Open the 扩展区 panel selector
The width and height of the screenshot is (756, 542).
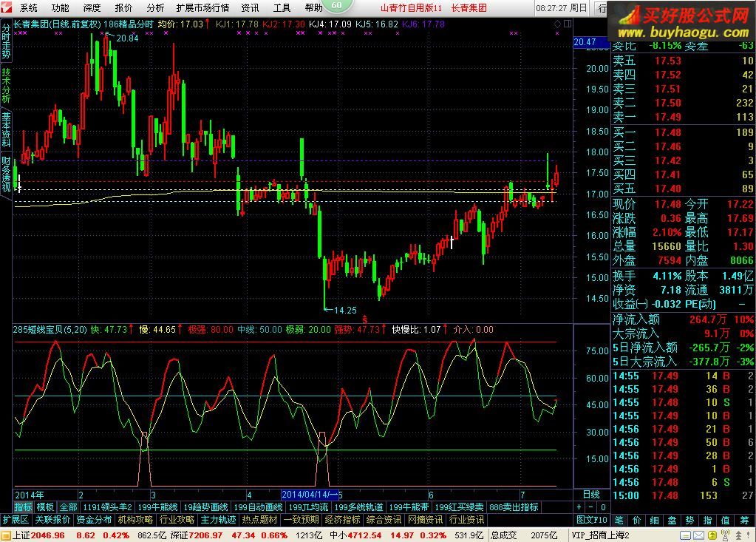point(16,521)
